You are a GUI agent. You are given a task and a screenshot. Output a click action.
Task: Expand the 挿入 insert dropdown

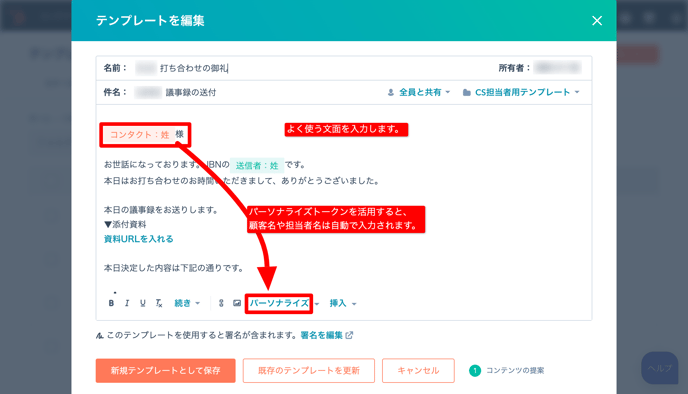(x=343, y=303)
